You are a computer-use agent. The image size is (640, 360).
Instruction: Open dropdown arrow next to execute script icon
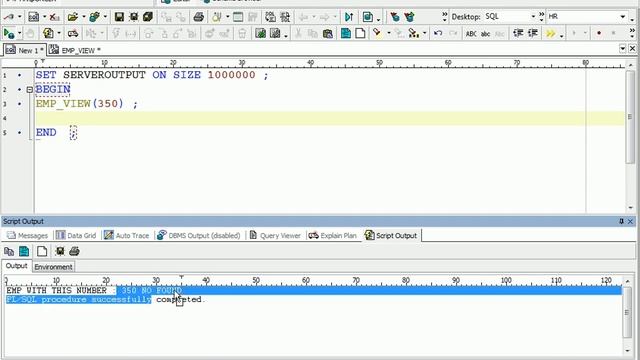19,33
